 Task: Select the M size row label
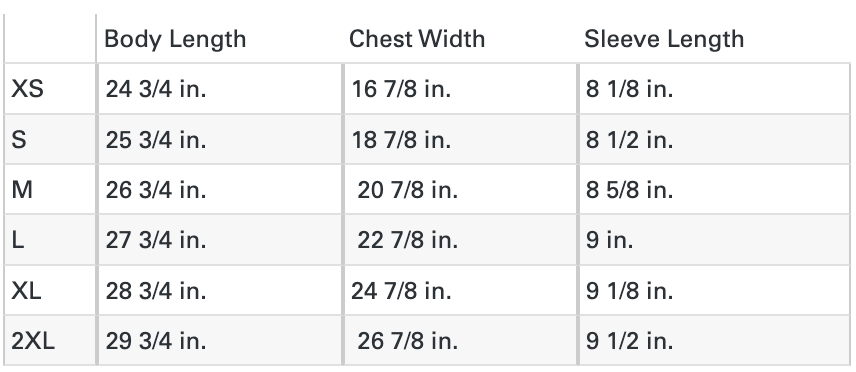(x=22, y=190)
